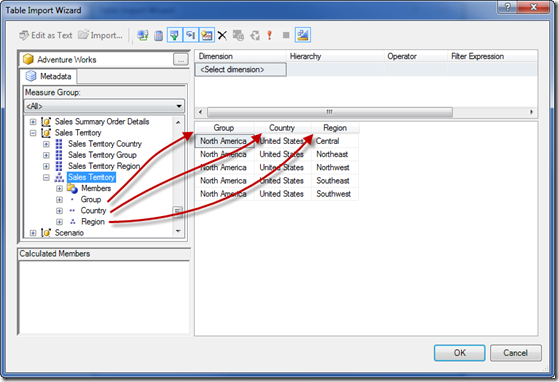
Task: Select the highlighted Sales Territory hierarchy item
Action: click(91, 177)
